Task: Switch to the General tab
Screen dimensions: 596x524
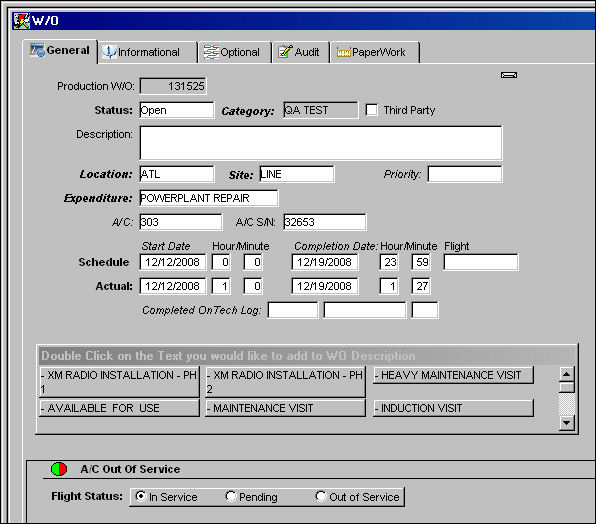Action: [60, 51]
